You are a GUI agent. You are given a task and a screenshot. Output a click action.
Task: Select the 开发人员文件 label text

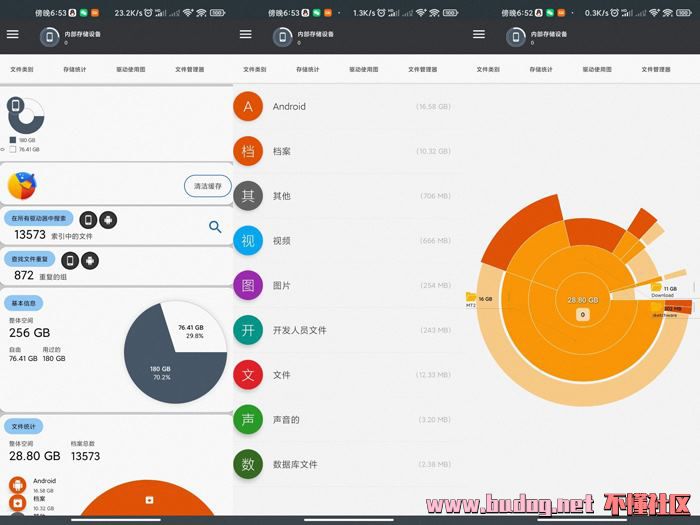(300, 330)
